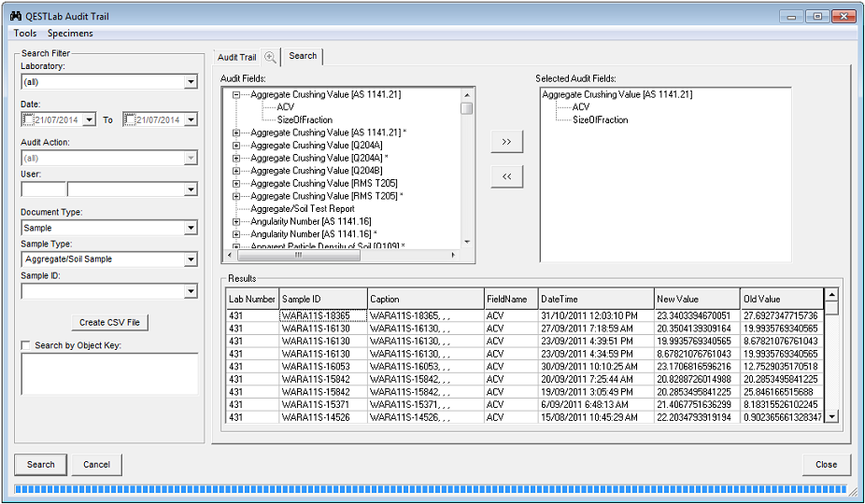
Task: Open the Laboratory dropdown
Action: tap(191, 82)
